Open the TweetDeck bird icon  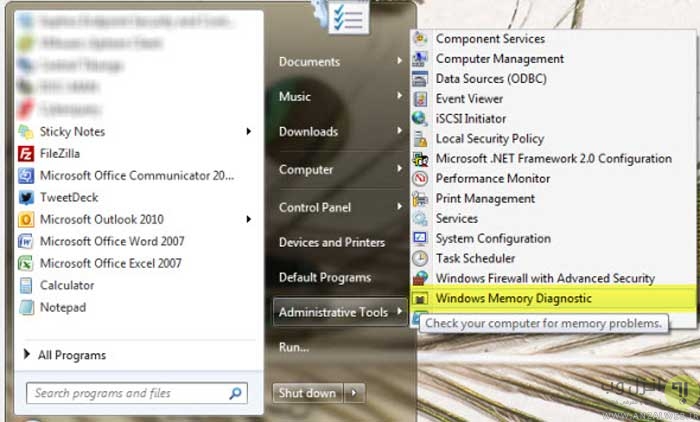coord(25,197)
